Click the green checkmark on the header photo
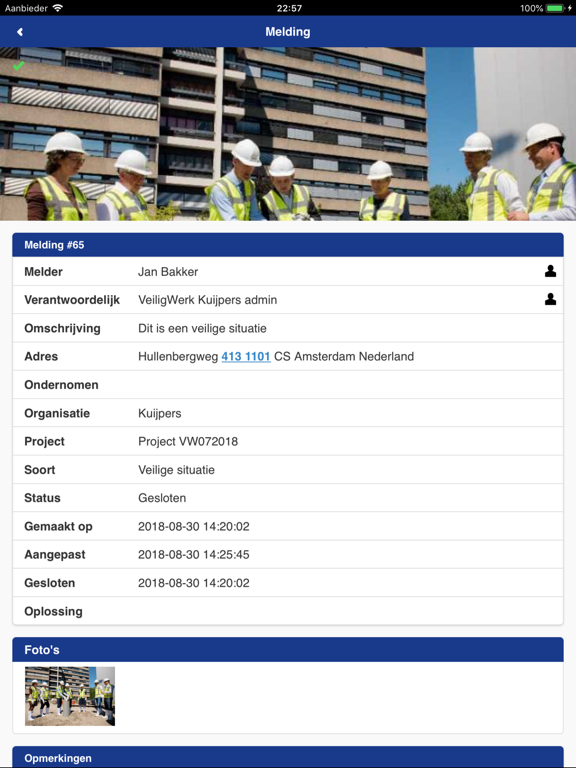The image size is (576, 768). click(x=19, y=66)
